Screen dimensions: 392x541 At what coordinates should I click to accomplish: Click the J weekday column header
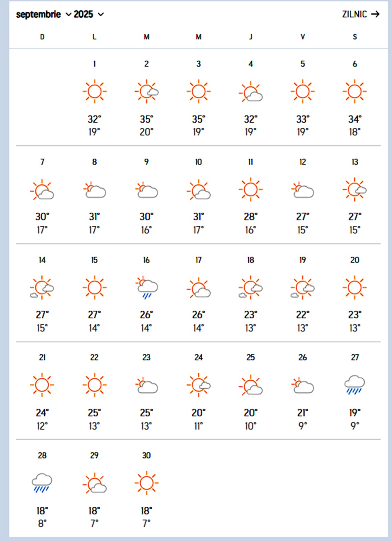250,37
